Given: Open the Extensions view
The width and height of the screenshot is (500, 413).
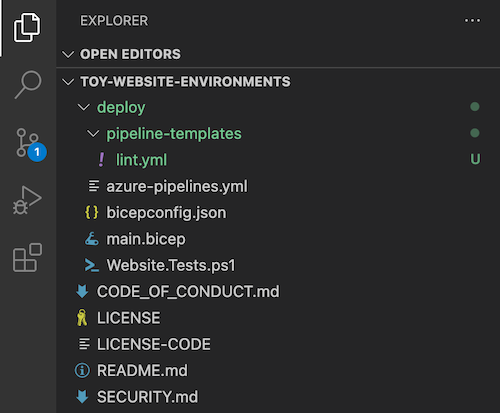Looking at the screenshot, I should (27, 257).
